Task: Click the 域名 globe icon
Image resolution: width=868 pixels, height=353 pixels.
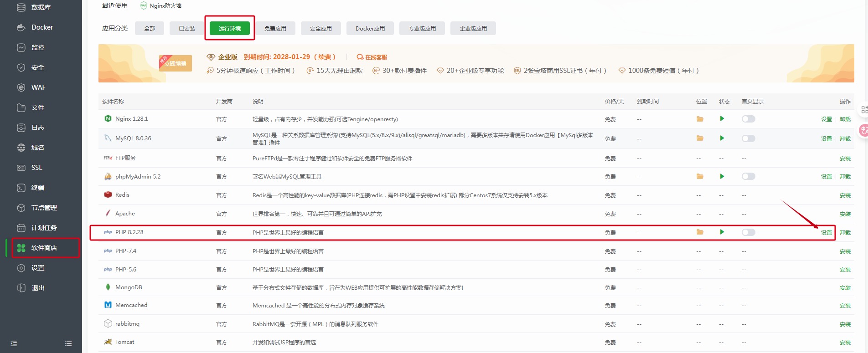Action: pos(21,148)
